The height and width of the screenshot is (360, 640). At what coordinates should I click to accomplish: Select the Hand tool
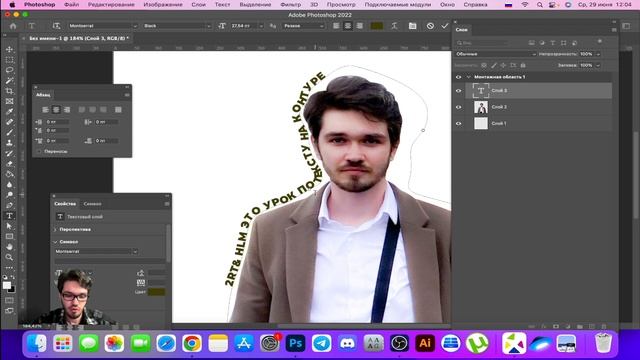tap(9, 247)
